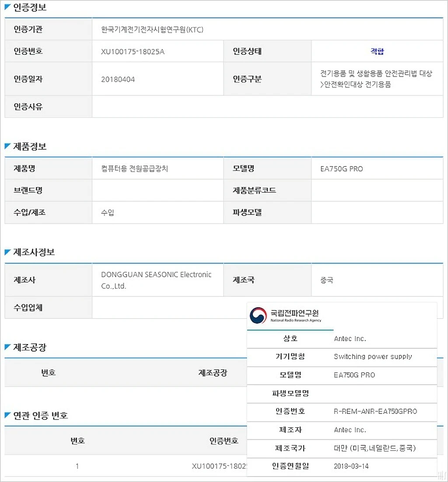Click the 파생모델 label in 제품정보

coord(247,212)
